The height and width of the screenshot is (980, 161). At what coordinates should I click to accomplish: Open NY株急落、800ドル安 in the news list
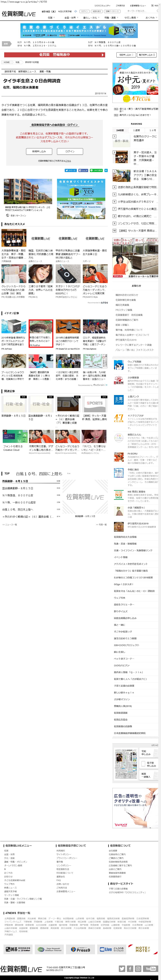coord(18,495)
